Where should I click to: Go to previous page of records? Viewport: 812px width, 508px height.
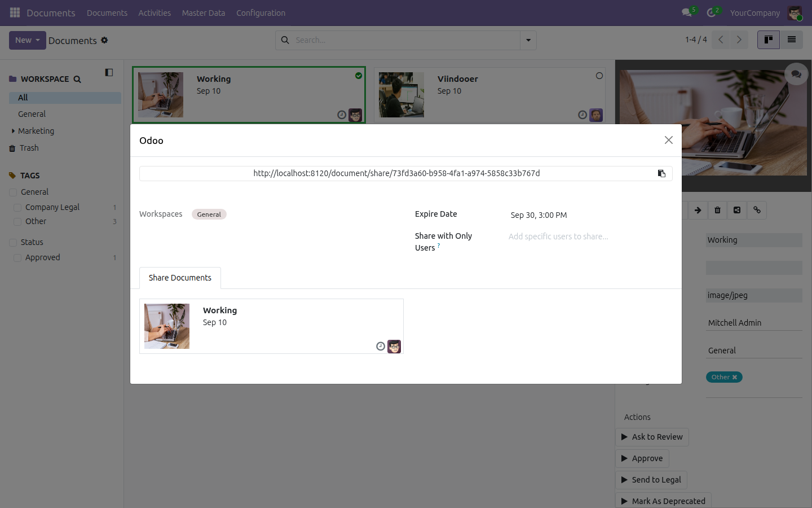click(x=721, y=40)
